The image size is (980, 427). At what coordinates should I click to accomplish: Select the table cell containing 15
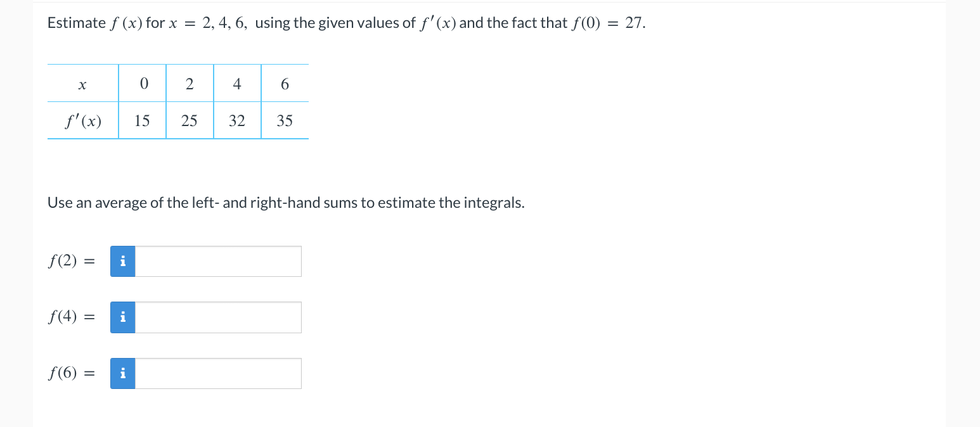142,120
